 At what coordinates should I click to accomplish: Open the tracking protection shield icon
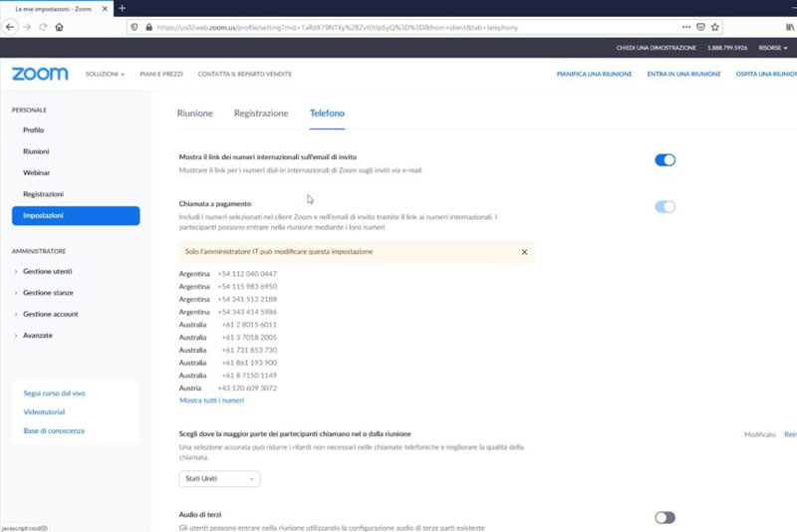134,28
